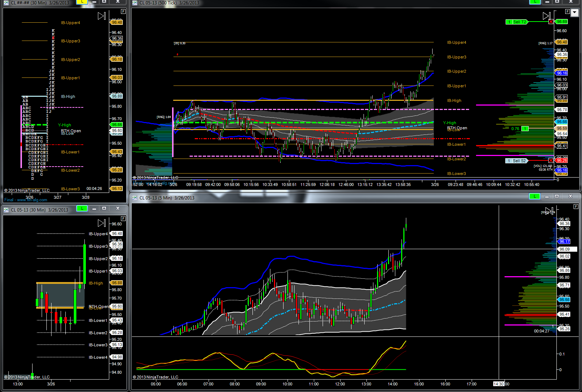Viewport: 582px width, 392px height.
Task: Click the F box in the 500 Tick chart
Action: [x=567, y=11]
